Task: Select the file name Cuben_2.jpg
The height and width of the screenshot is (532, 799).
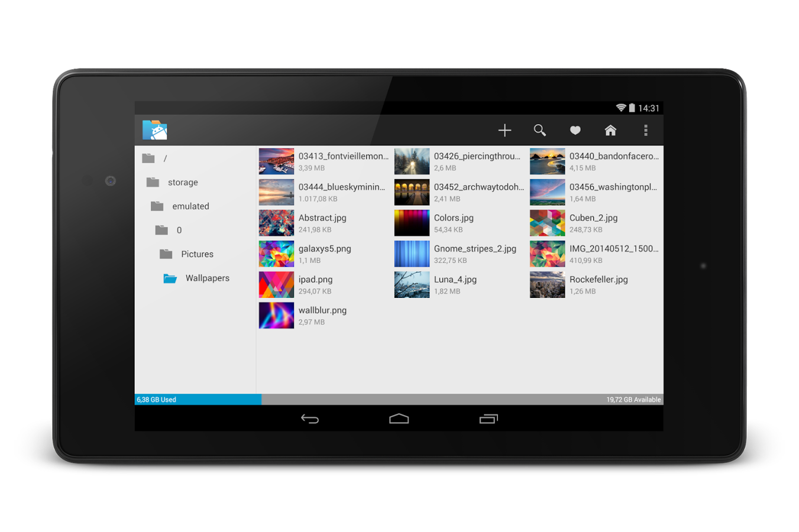Action: pyautogui.click(x=593, y=218)
